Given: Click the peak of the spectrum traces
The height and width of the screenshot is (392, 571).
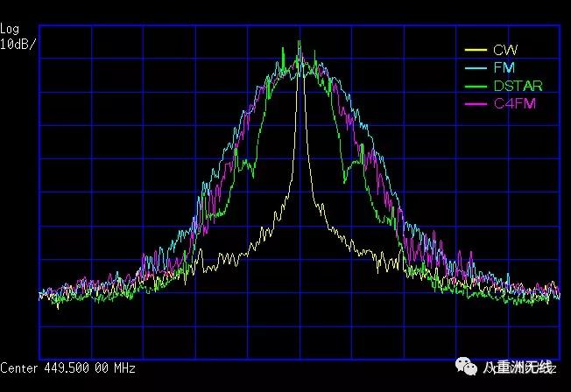Looking at the screenshot, I should 300,44.
